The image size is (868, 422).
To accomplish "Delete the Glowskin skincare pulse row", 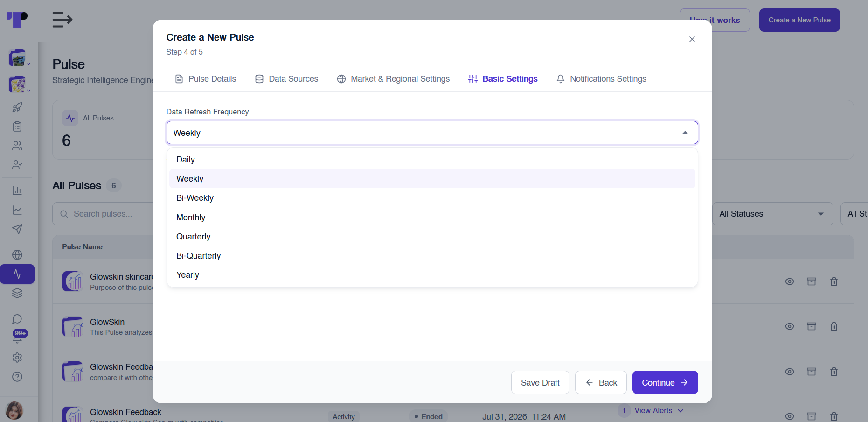I will (x=834, y=281).
